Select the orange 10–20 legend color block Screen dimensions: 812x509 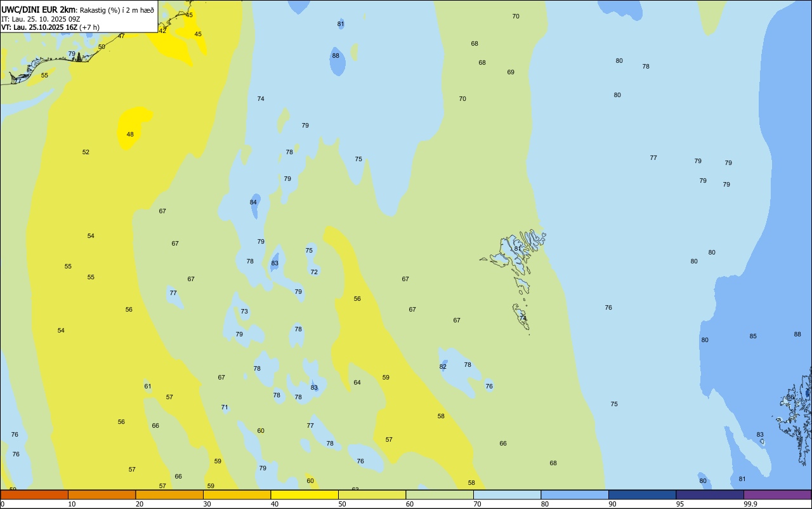point(101,494)
